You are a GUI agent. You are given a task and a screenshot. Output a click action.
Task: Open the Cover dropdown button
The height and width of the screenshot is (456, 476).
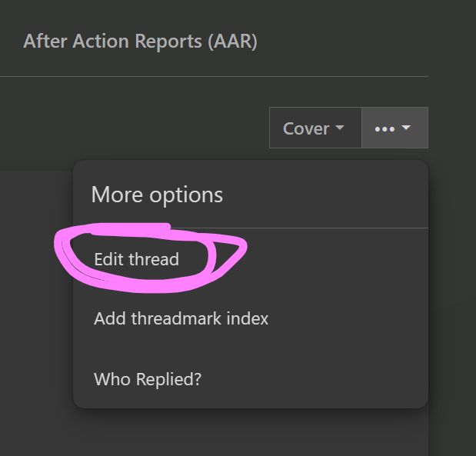click(315, 128)
